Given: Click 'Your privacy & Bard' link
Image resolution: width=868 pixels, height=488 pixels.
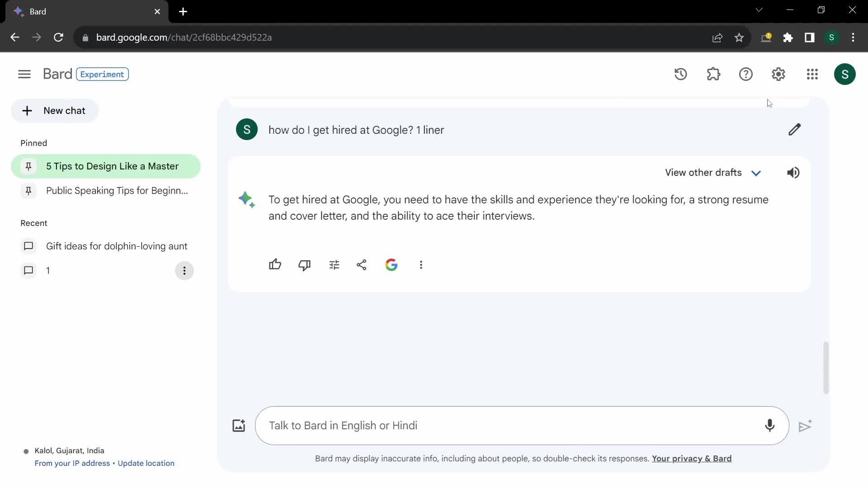Looking at the screenshot, I should pos(692,458).
